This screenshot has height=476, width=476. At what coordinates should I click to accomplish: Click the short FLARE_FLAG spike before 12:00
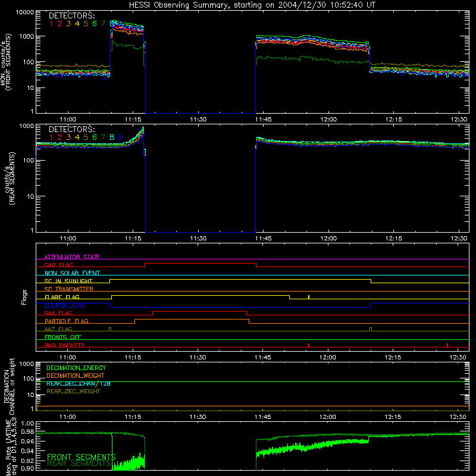(309, 297)
